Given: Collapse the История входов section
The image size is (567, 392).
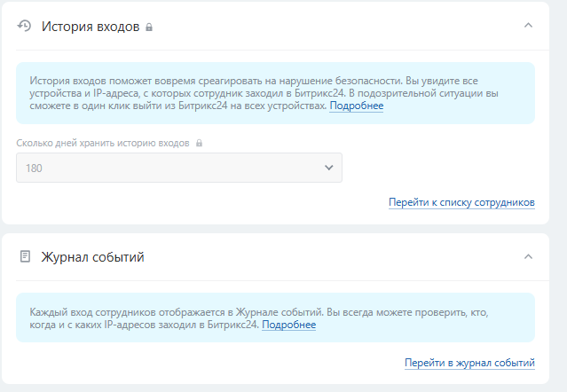Looking at the screenshot, I should pos(528,26).
